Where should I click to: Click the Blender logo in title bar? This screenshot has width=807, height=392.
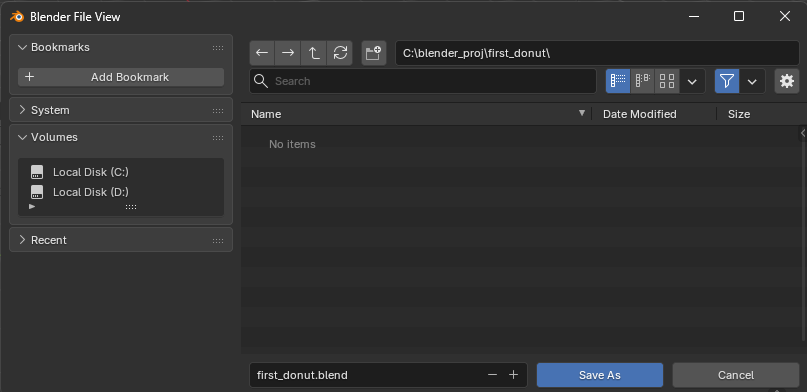coord(17,16)
